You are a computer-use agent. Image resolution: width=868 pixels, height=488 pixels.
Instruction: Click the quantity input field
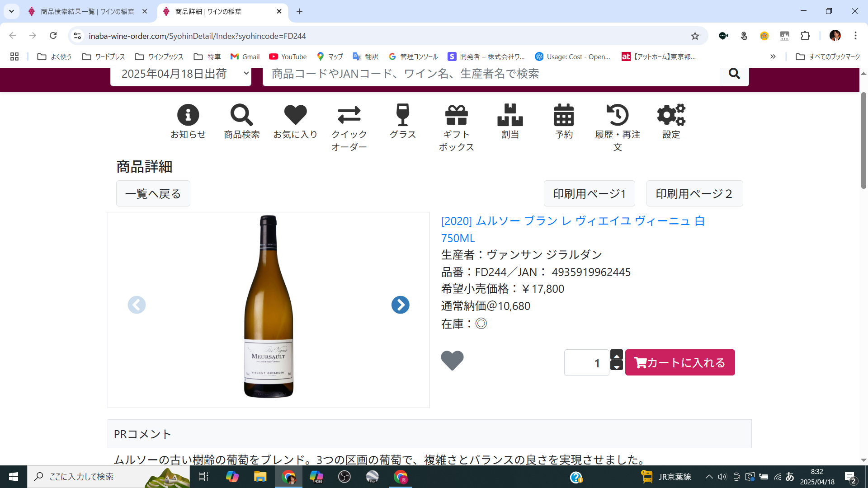[x=586, y=362]
